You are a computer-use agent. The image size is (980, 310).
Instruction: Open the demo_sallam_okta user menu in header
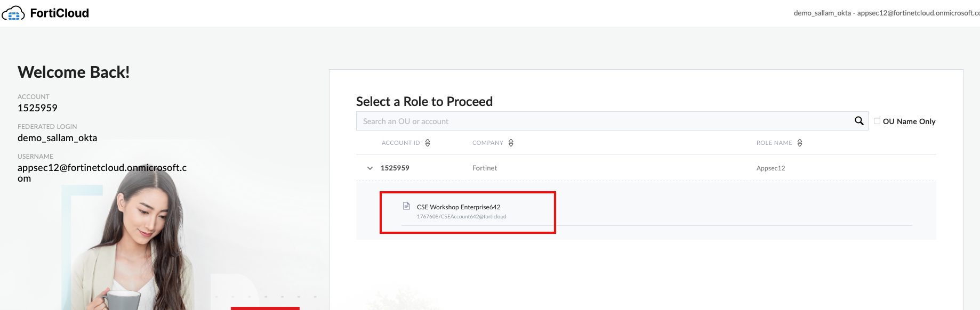coord(886,13)
